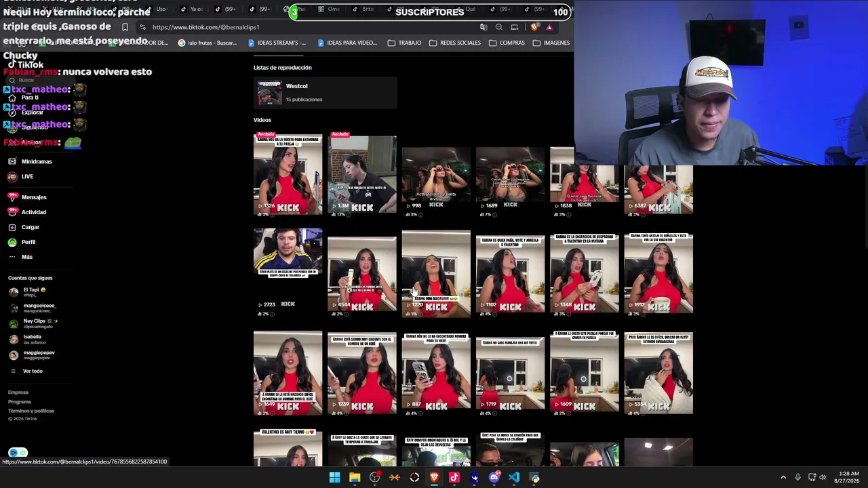Open the video thumbnail with 5354 views
This screenshot has height=488, width=868.
658,373
